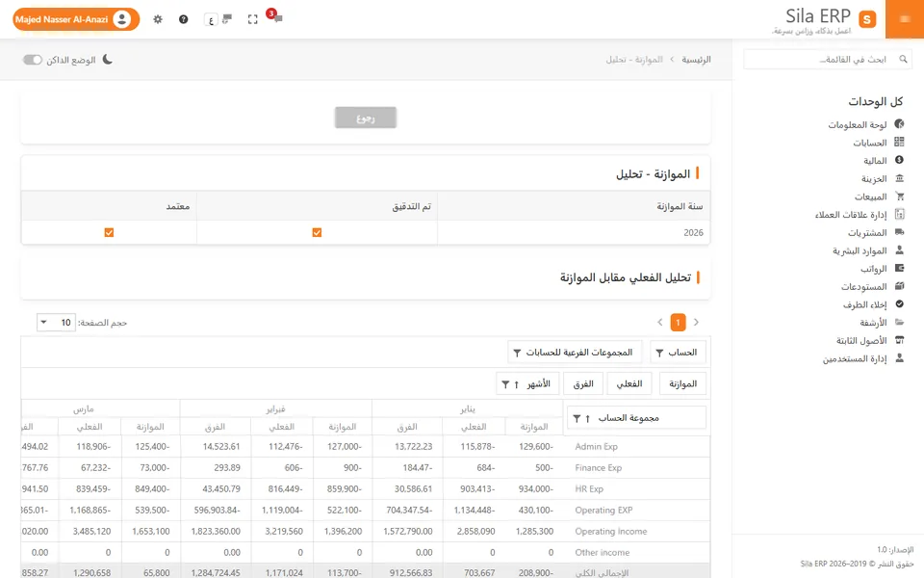Open notifications chat icon with badge

tap(275, 17)
